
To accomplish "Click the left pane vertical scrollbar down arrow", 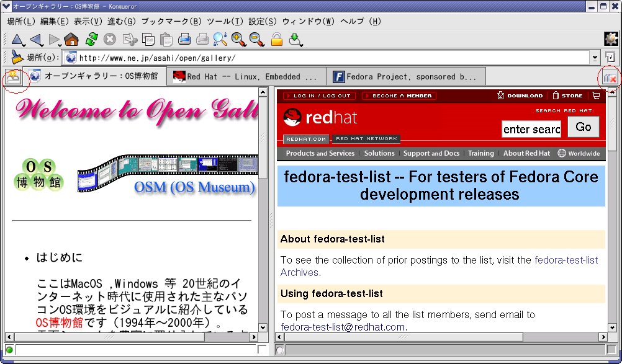I will [263, 327].
